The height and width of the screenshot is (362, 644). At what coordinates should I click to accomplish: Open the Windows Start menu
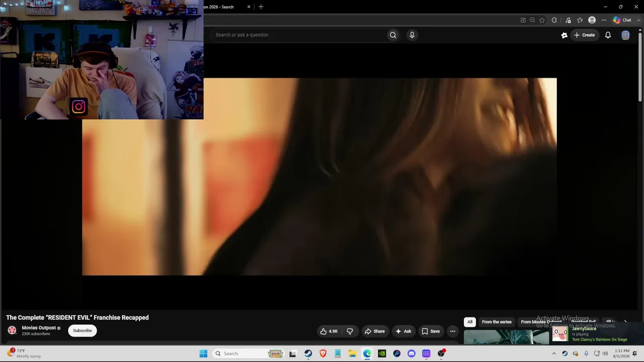(x=203, y=353)
